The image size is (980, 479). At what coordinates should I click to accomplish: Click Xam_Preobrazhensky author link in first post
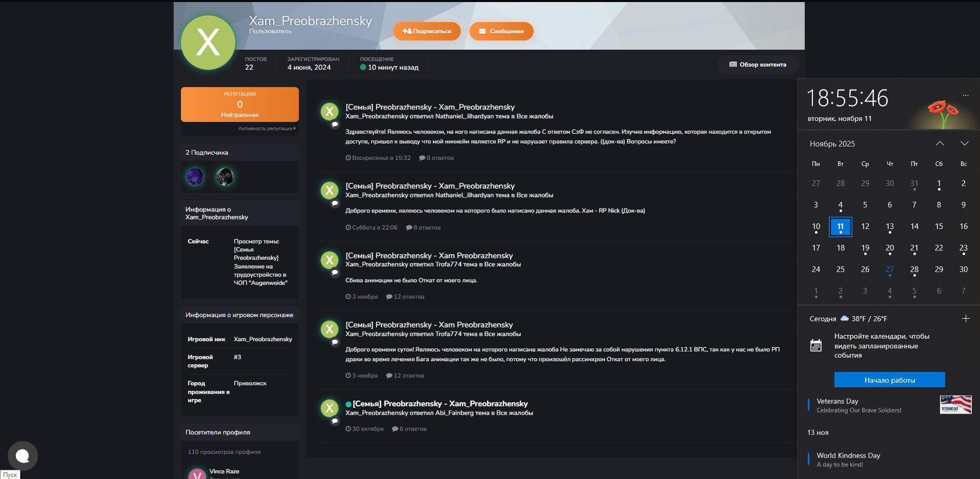[x=377, y=116]
